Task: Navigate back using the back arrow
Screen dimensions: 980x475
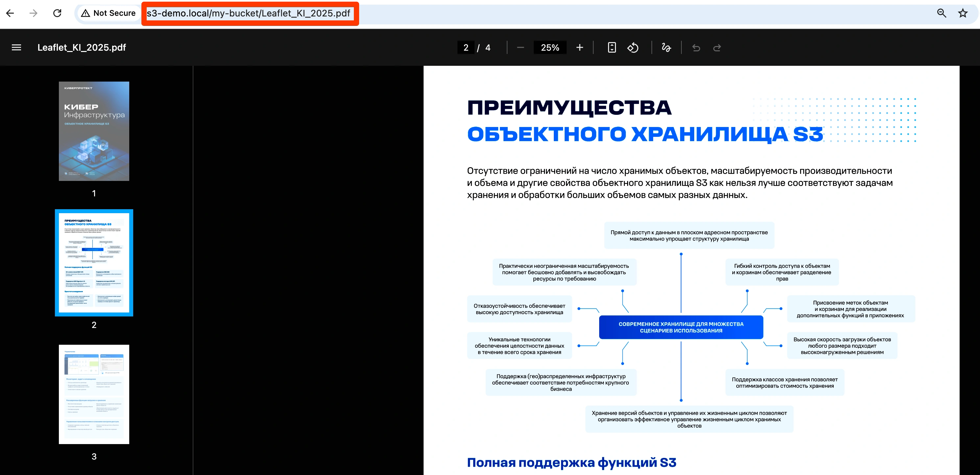Action: (x=10, y=13)
